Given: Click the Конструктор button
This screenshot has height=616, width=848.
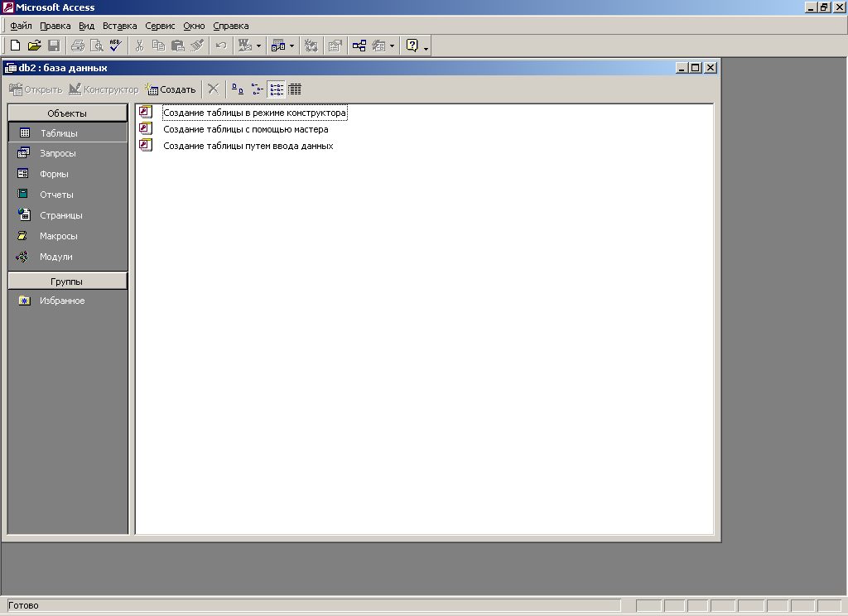Looking at the screenshot, I should pyautogui.click(x=104, y=89).
